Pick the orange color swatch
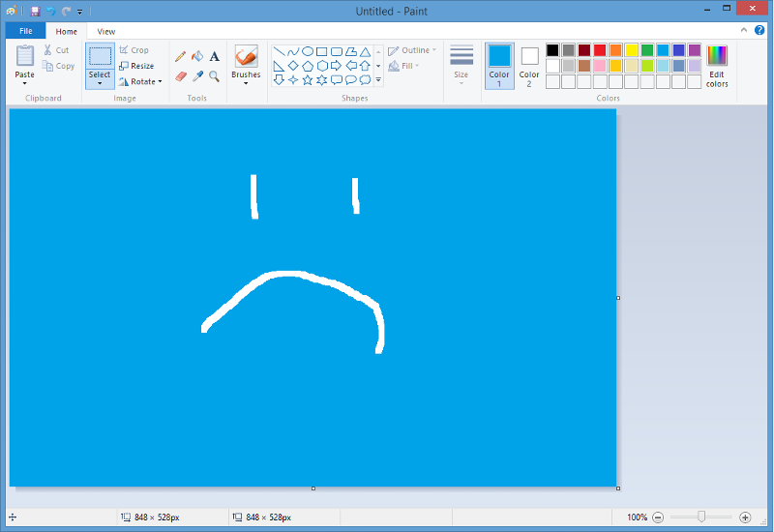774x532 pixels. coord(616,50)
